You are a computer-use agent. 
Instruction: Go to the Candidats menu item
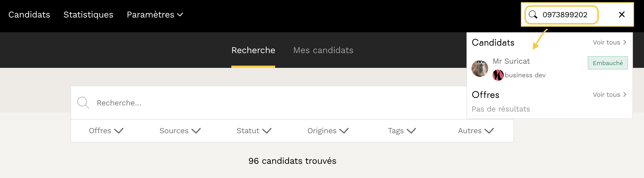coord(29,14)
